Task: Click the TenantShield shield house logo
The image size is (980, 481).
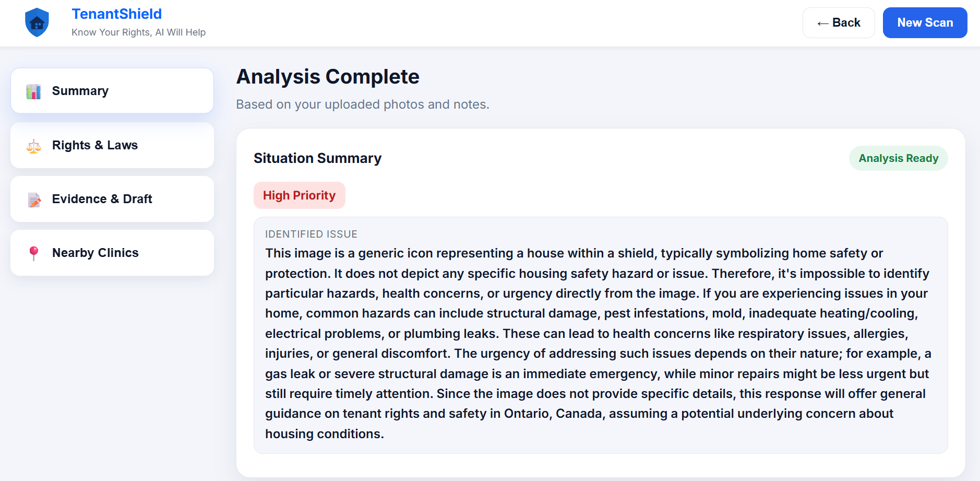Action: coord(37,22)
